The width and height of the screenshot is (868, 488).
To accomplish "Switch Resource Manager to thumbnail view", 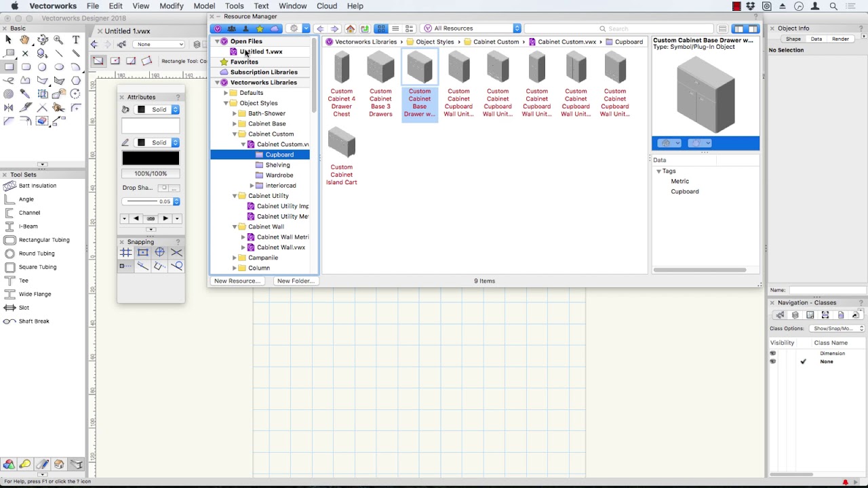I will (381, 28).
